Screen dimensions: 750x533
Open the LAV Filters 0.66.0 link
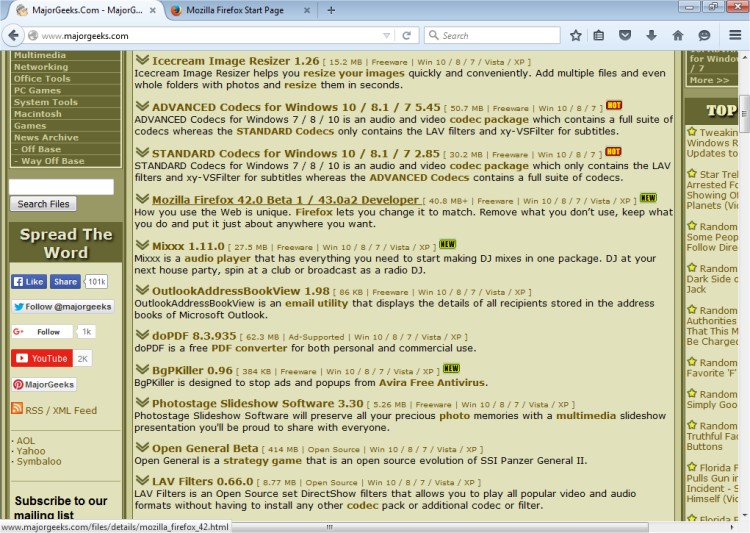[x=202, y=481]
